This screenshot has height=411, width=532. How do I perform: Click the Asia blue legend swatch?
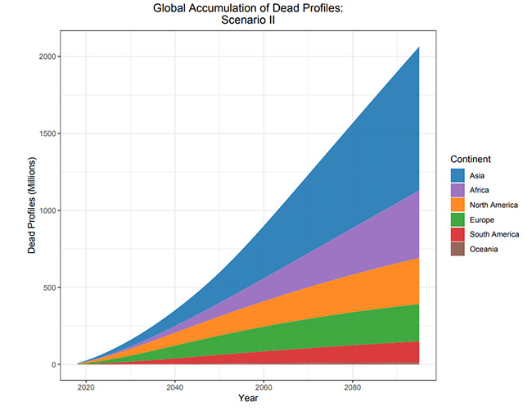tap(458, 175)
